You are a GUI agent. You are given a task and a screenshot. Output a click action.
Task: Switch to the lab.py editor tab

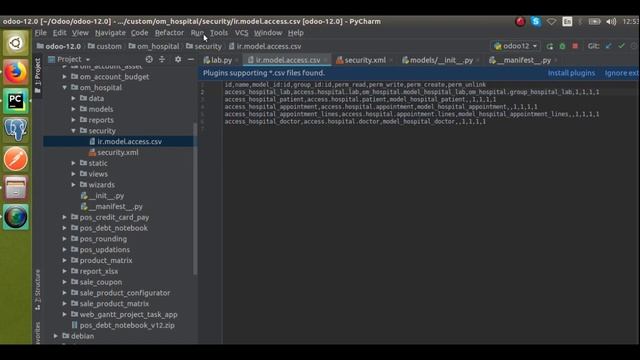pos(220,60)
